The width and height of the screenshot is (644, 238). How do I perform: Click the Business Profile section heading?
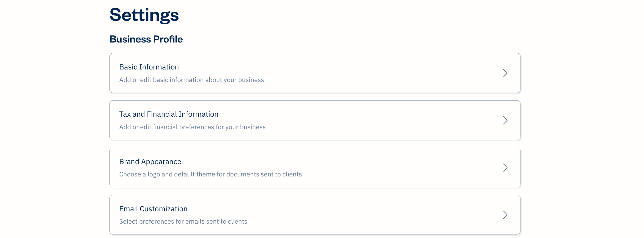[x=146, y=39]
